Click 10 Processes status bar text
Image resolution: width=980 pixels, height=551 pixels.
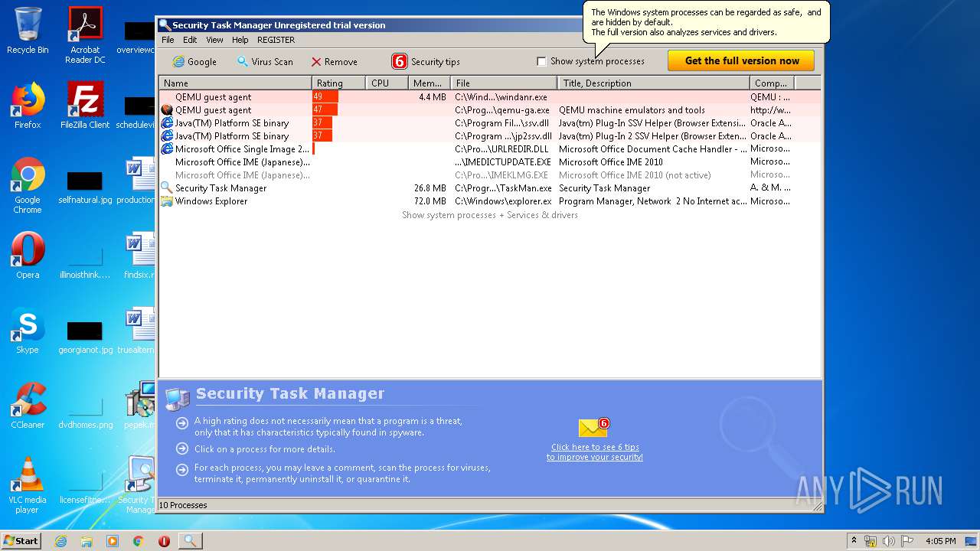183,505
